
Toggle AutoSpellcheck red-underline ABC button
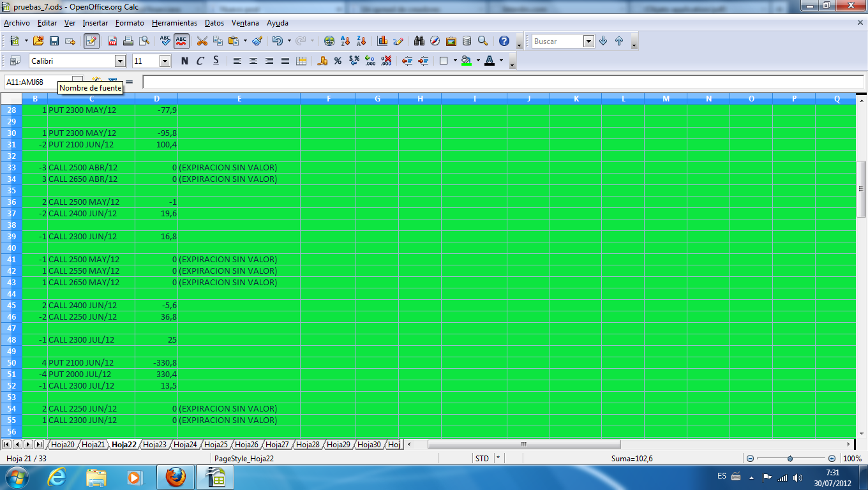coord(181,41)
